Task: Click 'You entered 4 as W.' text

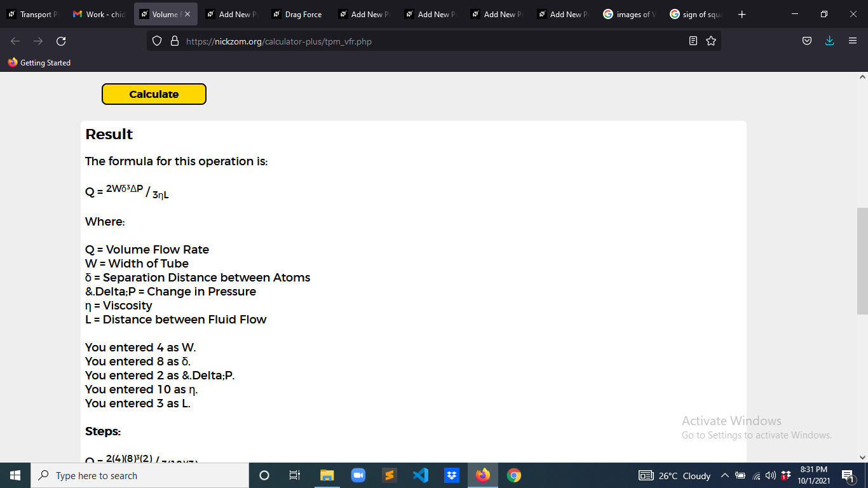Action: pyautogui.click(x=140, y=348)
